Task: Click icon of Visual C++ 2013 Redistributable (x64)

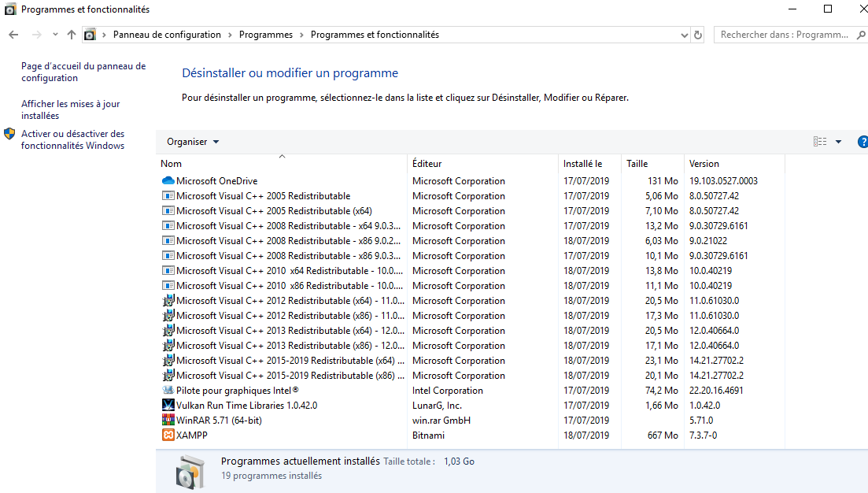Action: coord(168,330)
